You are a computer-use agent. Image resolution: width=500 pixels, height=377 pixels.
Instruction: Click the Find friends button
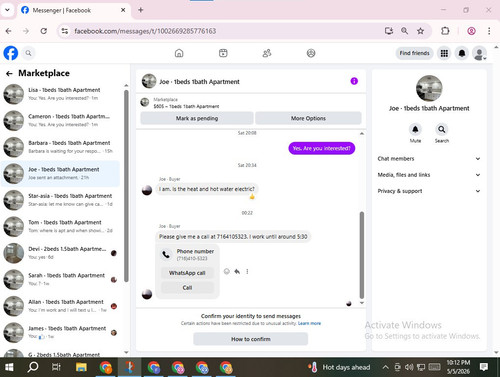pyautogui.click(x=414, y=53)
